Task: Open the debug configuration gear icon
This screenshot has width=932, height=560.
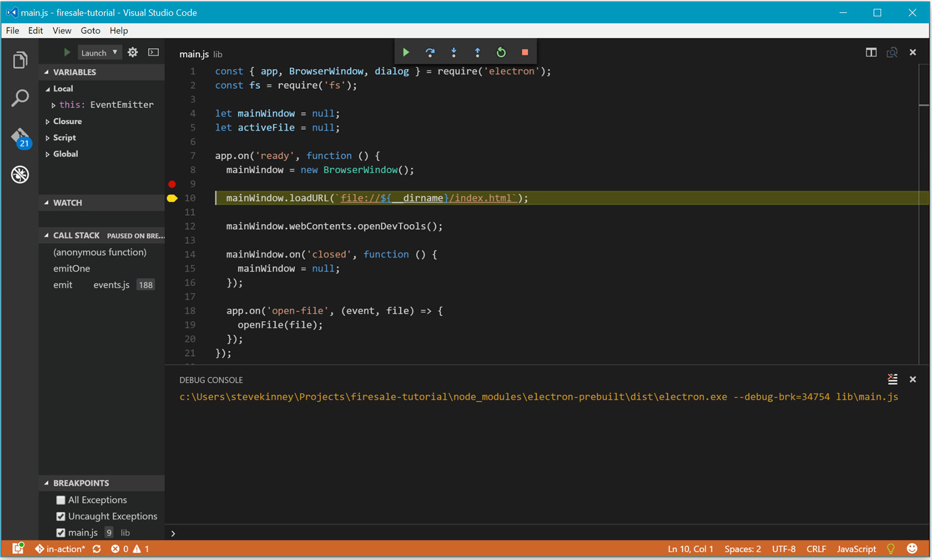Action: pos(132,52)
